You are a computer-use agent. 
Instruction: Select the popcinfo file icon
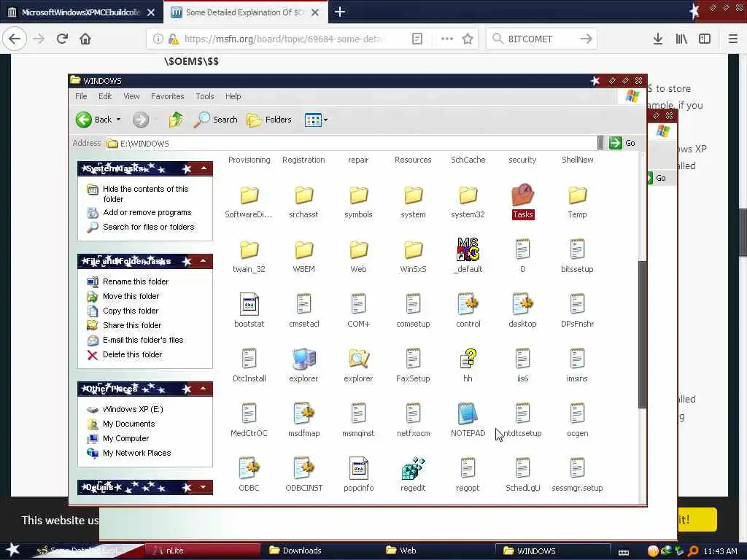[358, 469]
